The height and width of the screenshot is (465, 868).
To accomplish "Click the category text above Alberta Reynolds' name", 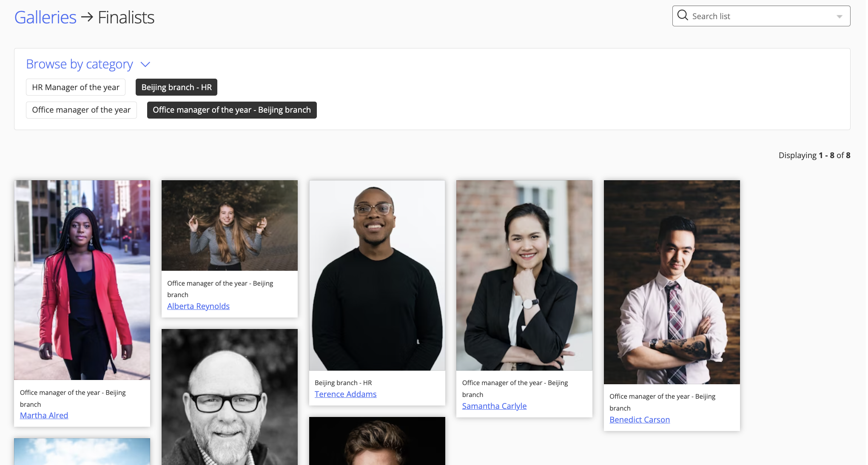I will (220, 289).
